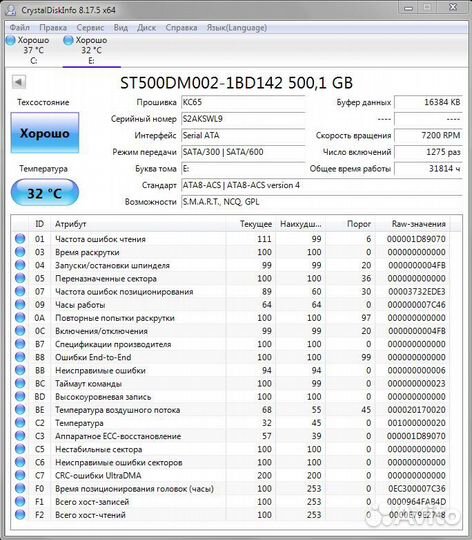The width and height of the screenshot is (472, 540).
Task: Click status circle for attribute 03 Время раскрутки
Action: click(20, 252)
